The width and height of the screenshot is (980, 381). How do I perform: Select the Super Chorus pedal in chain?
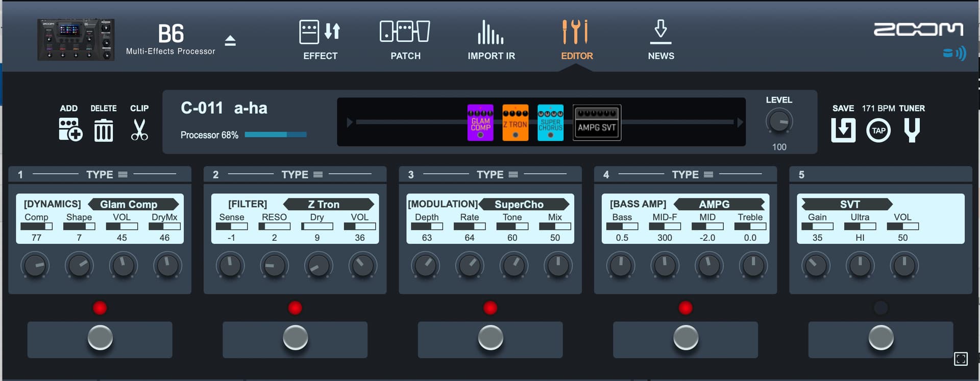(550, 122)
